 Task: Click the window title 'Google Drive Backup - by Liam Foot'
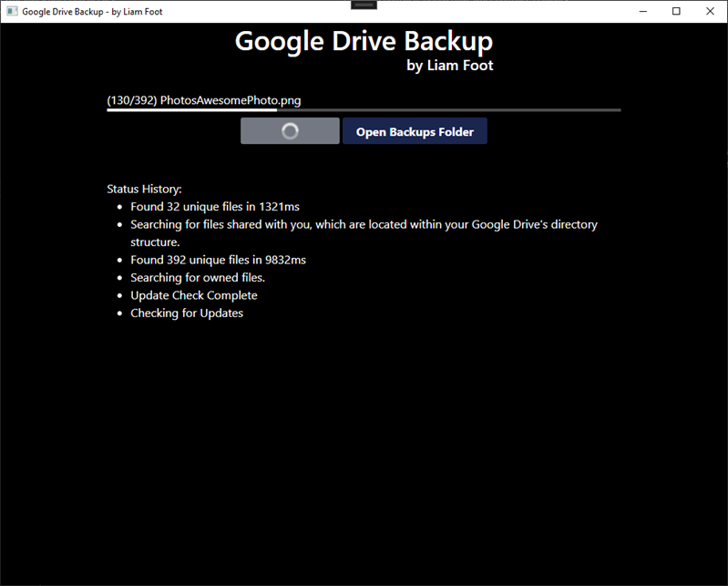(x=92, y=12)
